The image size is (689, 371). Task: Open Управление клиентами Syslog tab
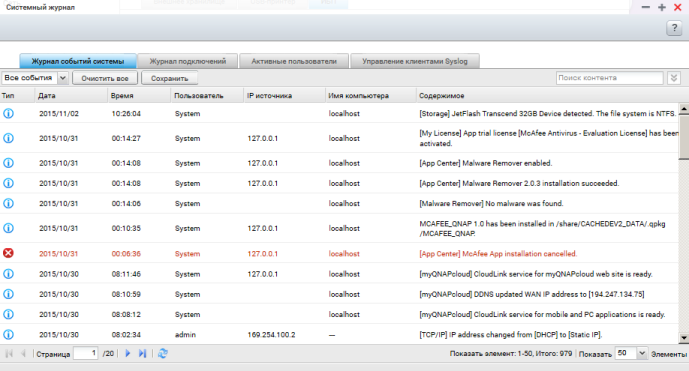pyautogui.click(x=415, y=61)
